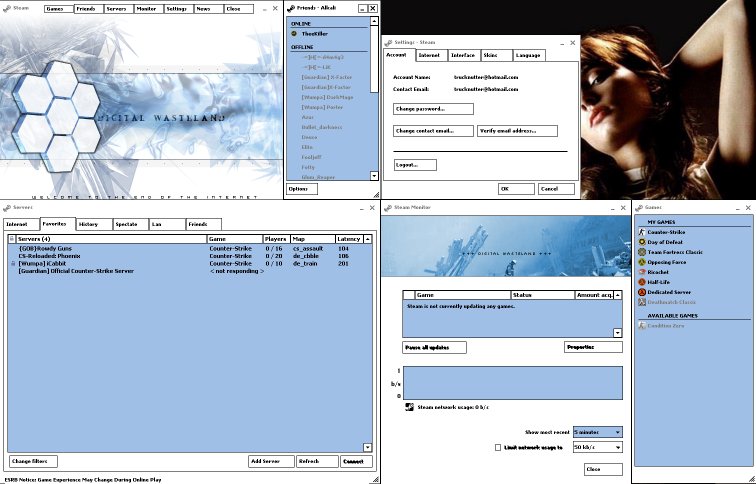Select the {GOB}Rowdy Guns server row

[x=190, y=249]
